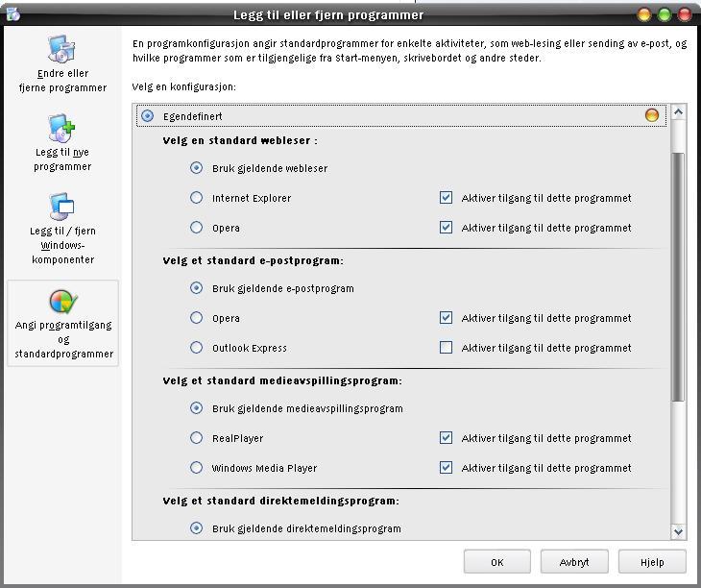Open Hjelp with the help button
701x588 pixels.
point(652,562)
